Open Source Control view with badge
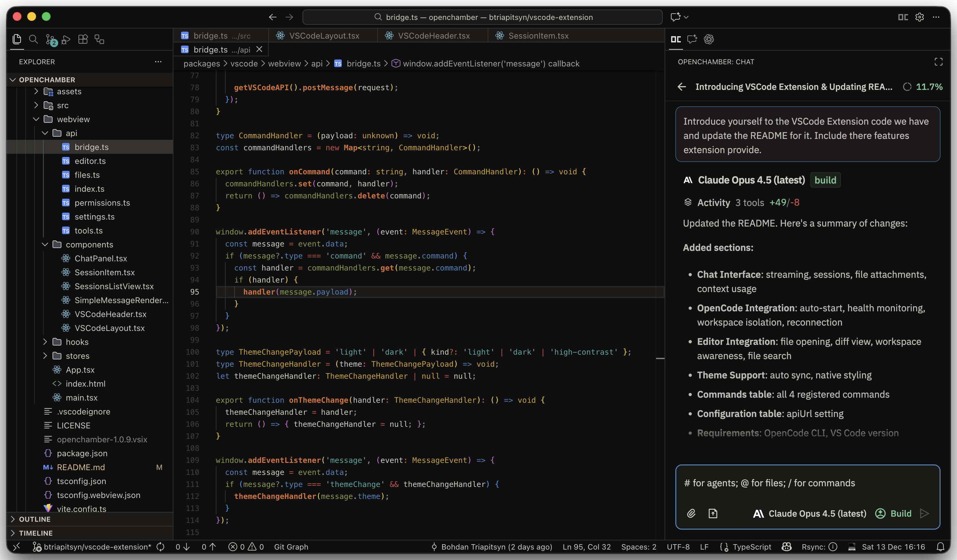957x560 pixels. click(51, 40)
